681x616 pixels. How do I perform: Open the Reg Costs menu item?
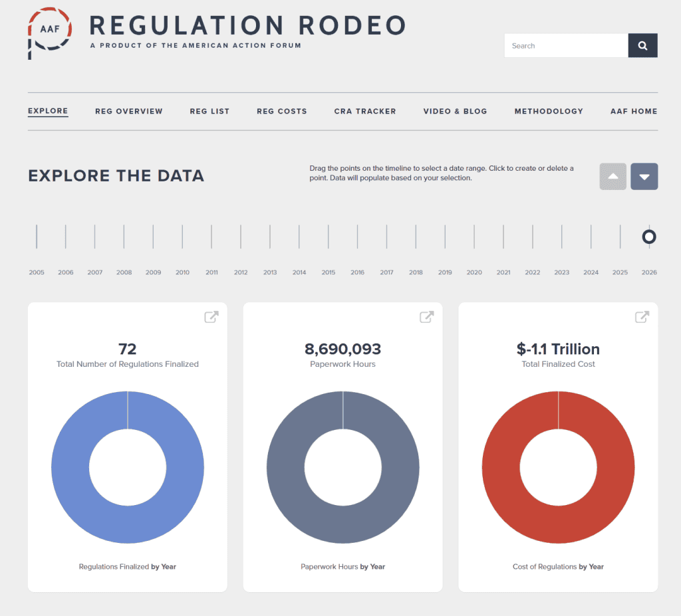coord(282,112)
